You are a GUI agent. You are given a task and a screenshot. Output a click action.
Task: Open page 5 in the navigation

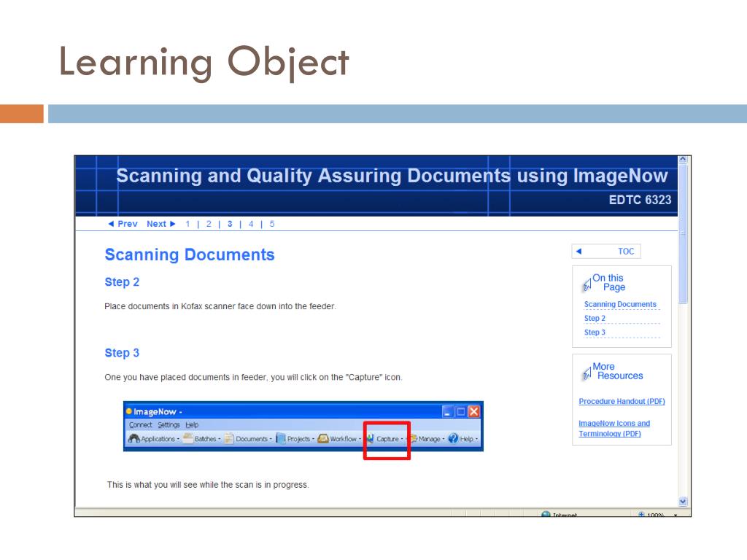pyautogui.click(x=272, y=224)
